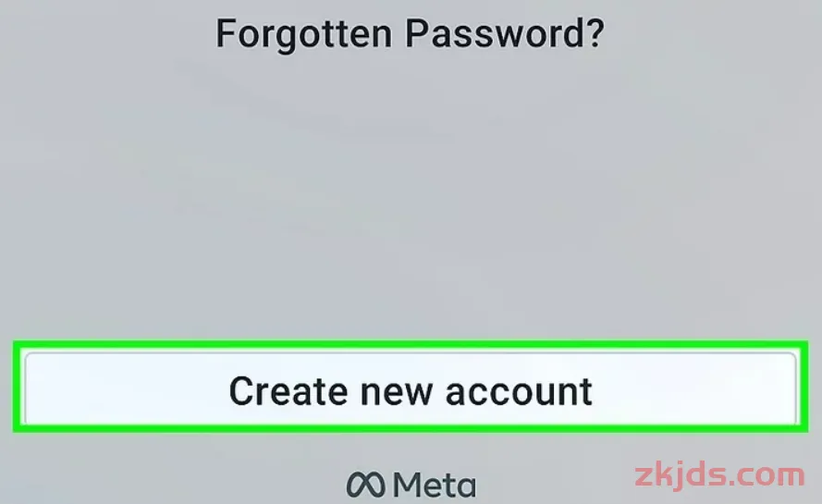Click the Meta infinity logo icon

(x=365, y=484)
